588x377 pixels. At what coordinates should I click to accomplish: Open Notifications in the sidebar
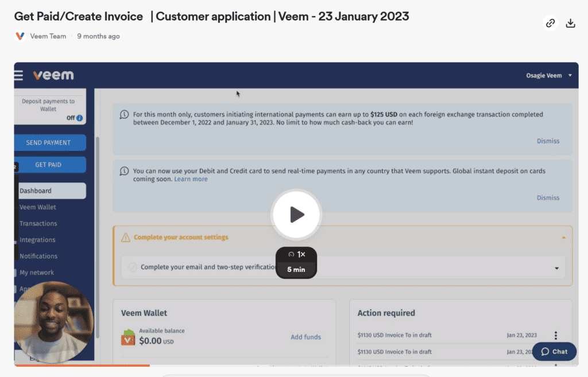[38, 256]
